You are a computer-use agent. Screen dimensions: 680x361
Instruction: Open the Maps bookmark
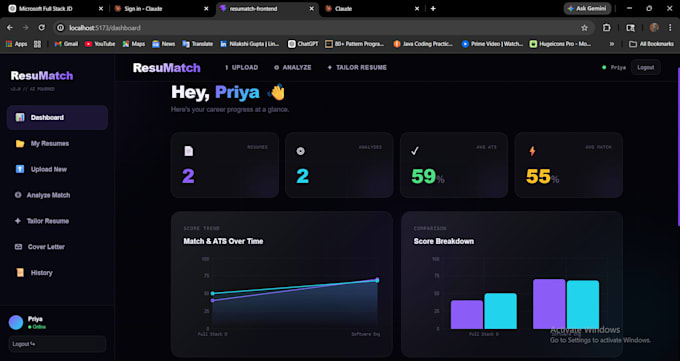(134, 44)
